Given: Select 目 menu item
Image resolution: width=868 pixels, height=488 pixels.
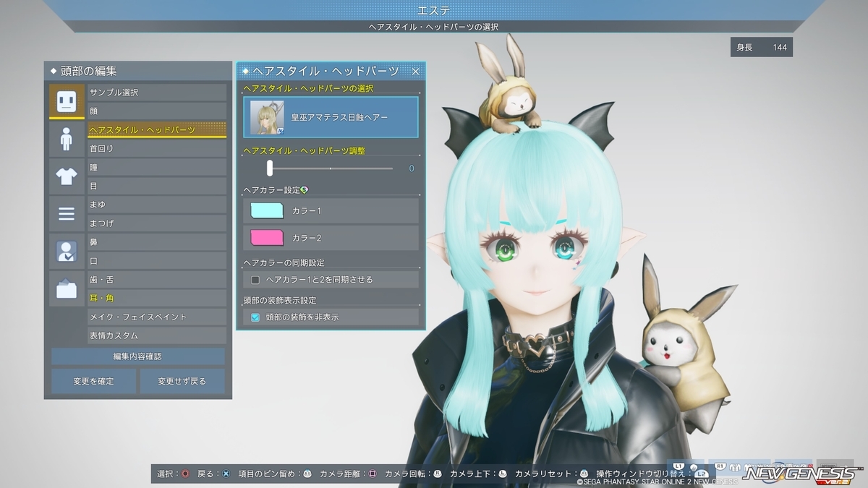Looking at the screenshot, I should 157,186.
